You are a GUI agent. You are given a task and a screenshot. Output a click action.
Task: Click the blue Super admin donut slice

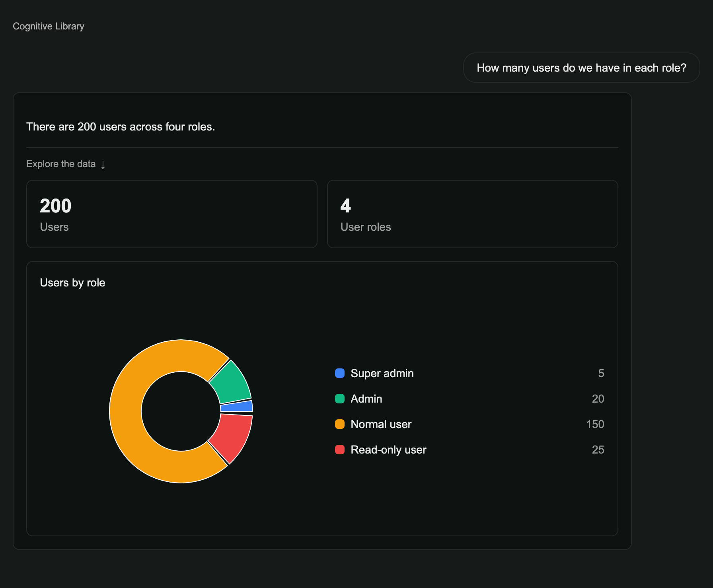coord(237,407)
